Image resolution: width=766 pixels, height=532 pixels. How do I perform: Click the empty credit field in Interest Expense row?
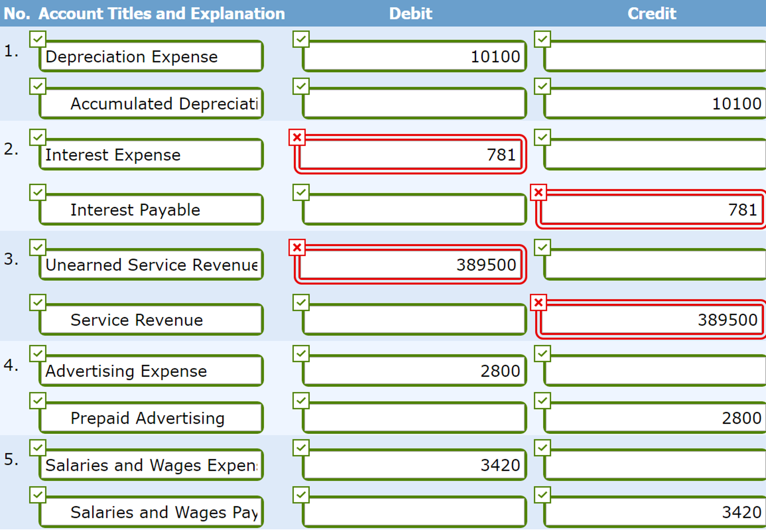point(655,155)
